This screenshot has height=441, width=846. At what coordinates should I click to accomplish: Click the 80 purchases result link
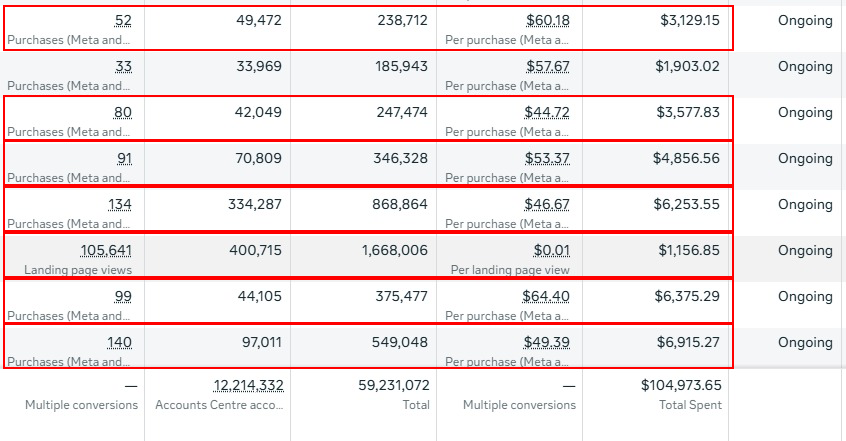pos(122,113)
